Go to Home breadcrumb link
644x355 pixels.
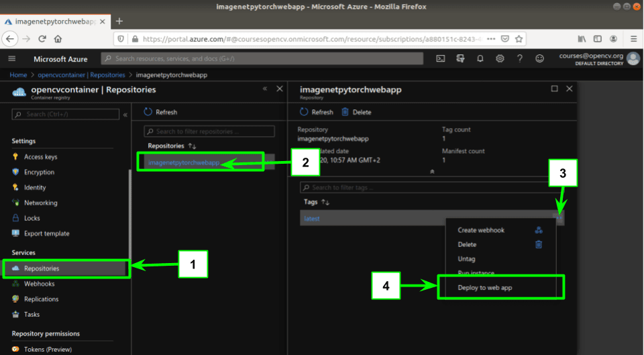pos(18,74)
